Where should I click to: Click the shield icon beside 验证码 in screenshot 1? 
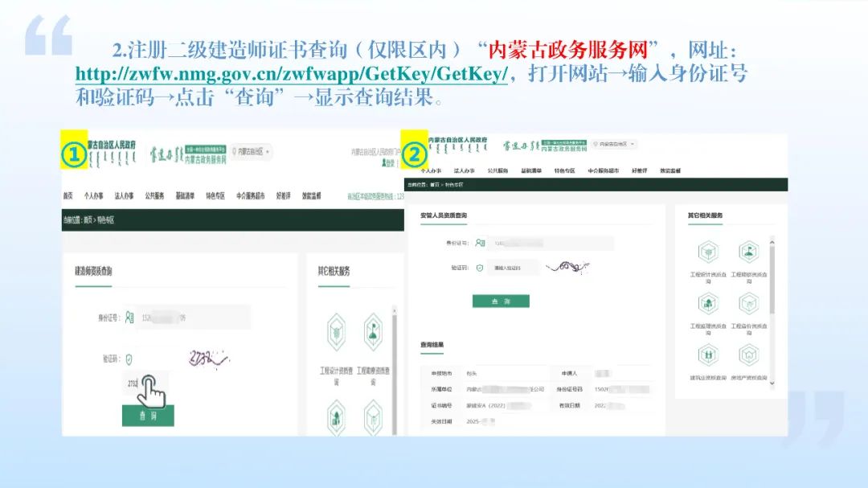[129, 359]
